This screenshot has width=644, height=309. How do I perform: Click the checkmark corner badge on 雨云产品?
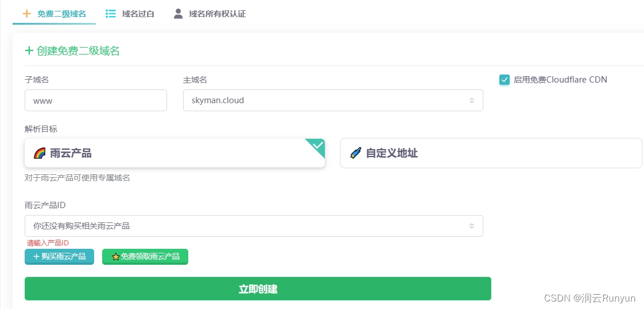(317, 146)
